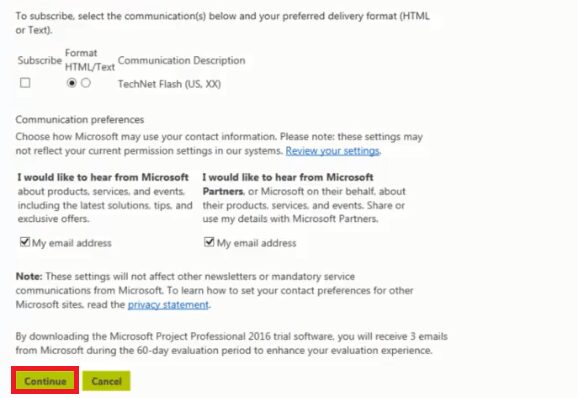This screenshot has width=578, height=398.
Task: Open the Review your settings link
Action: tap(332, 151)
